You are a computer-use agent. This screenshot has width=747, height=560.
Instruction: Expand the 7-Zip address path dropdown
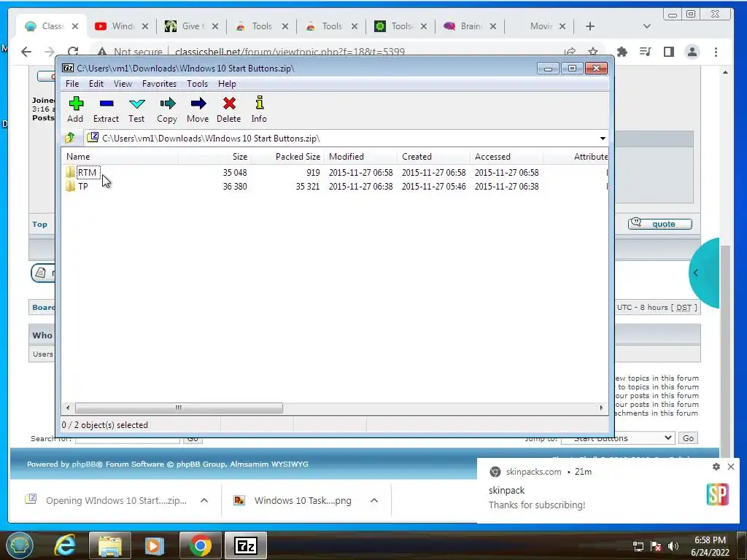[x=603, y=138]
